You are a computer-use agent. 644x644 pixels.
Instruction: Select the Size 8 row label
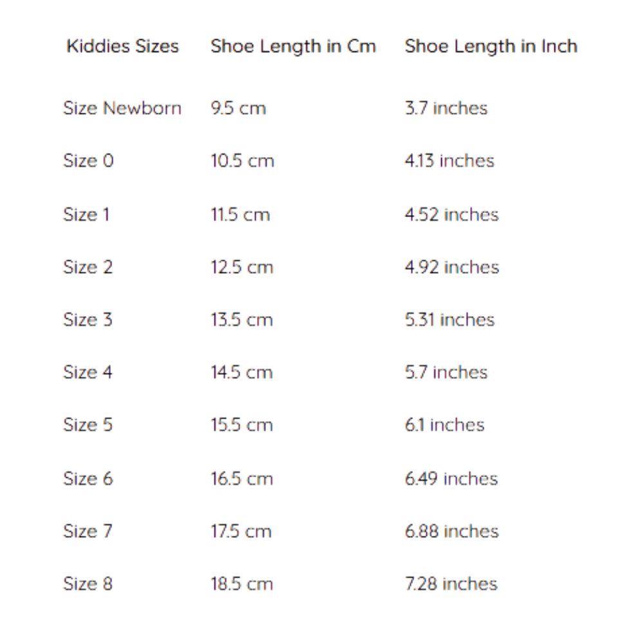(88, 584)
